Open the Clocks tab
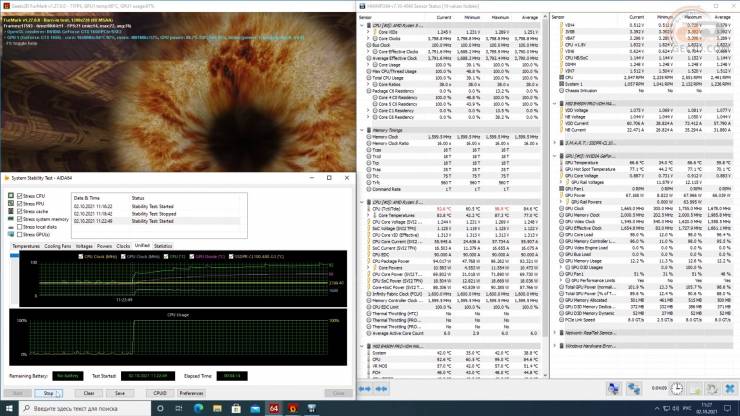Viewport: 740px width, 416px height. coord(123,246)
